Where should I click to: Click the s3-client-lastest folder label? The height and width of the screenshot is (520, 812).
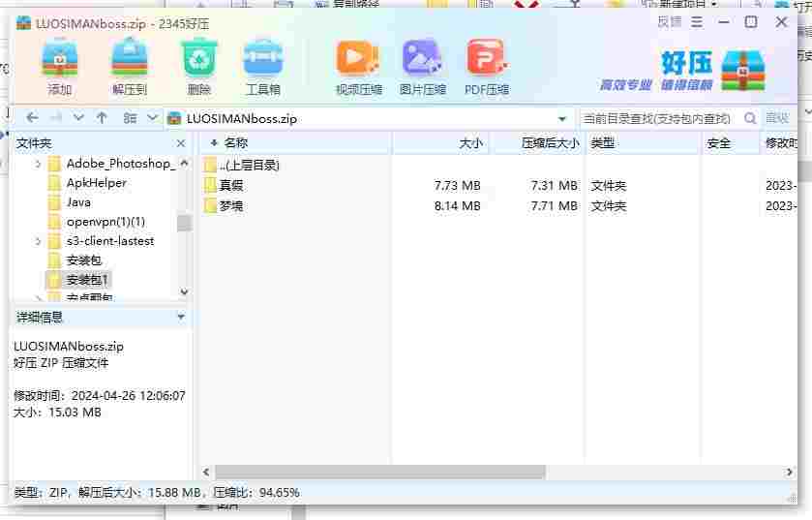click(x=110, y=241)
